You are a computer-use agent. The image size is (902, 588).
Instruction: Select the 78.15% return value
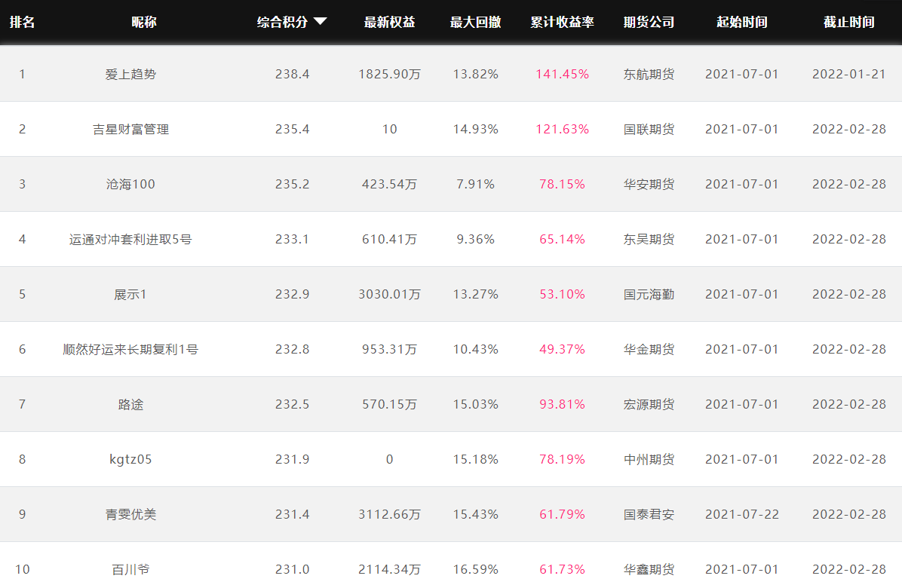[562, 184]
